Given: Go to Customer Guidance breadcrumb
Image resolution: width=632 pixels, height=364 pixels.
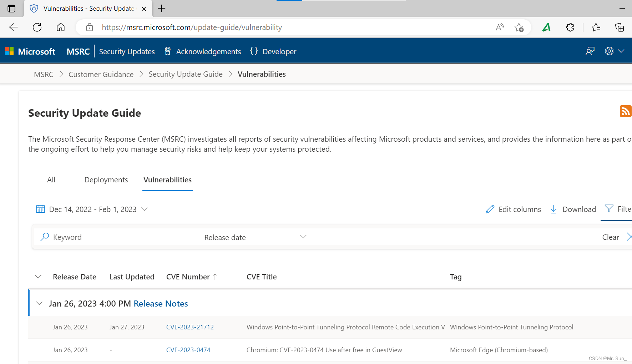Looking at the screenshot, I should coord(101,74).
